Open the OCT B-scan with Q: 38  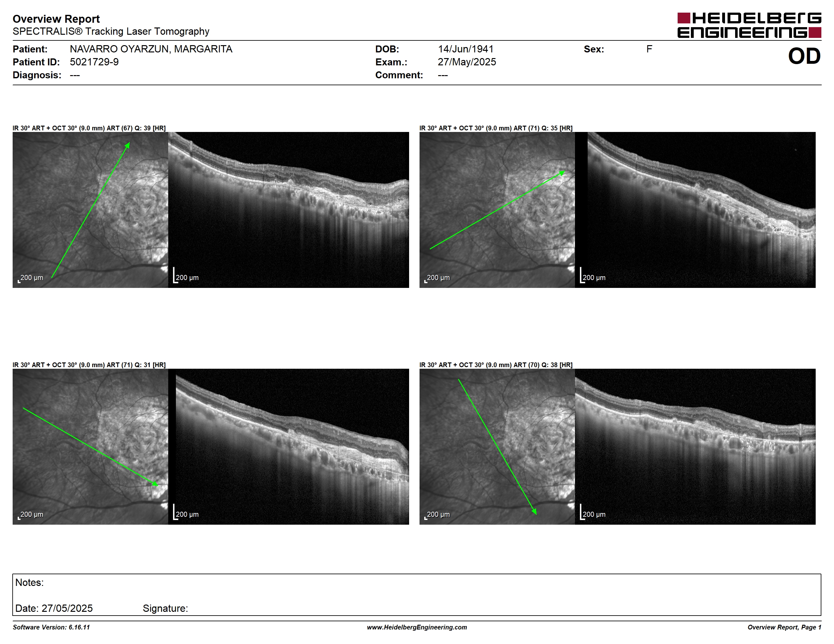tap(695, 446)
